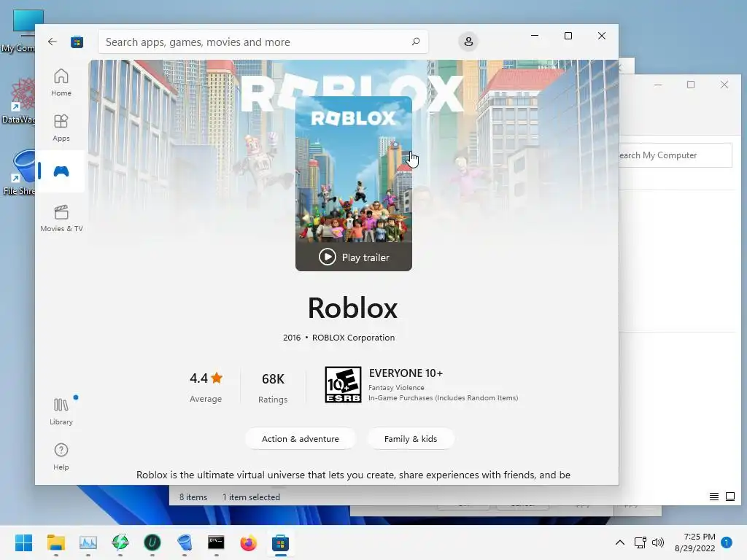Maximize the Microsoft Store window

[568, 36]
